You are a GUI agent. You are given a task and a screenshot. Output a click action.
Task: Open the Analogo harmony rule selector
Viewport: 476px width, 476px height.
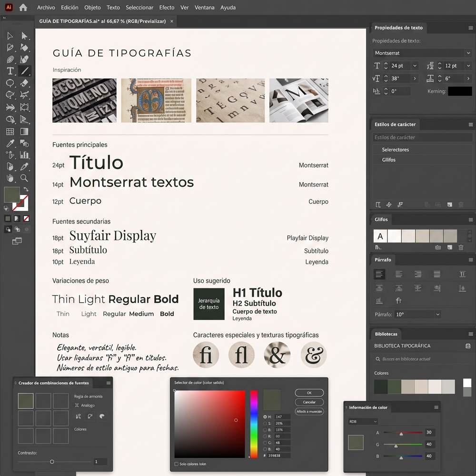[x=85, y=405]
